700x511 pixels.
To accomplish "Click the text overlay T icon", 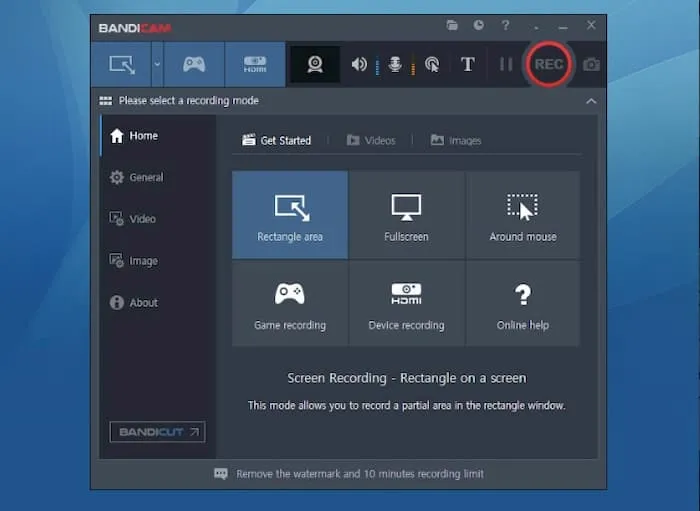I will coord(468,64).
